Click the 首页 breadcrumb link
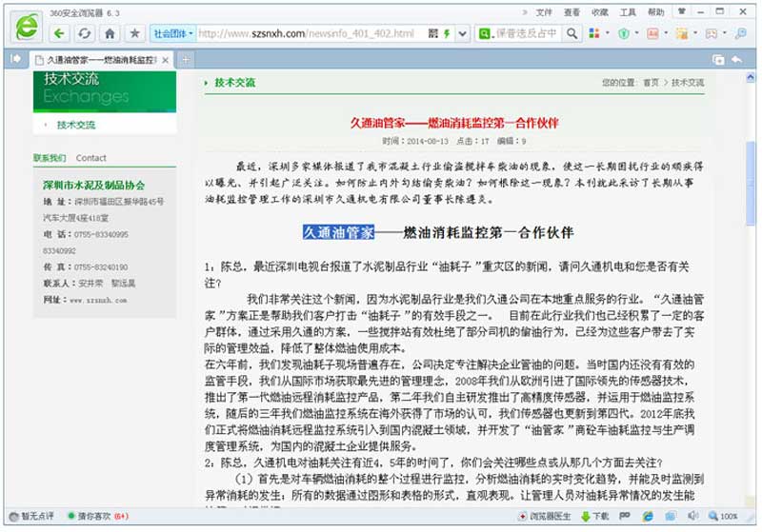The image size is (762, 532). point(651,83)
